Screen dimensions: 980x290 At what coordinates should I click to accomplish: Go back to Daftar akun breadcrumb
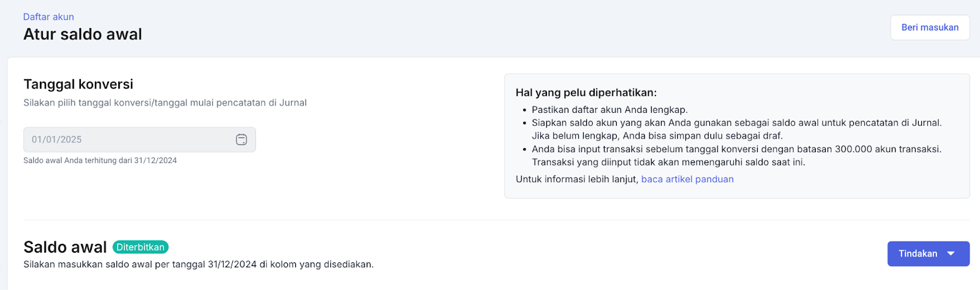pos(48,17)
